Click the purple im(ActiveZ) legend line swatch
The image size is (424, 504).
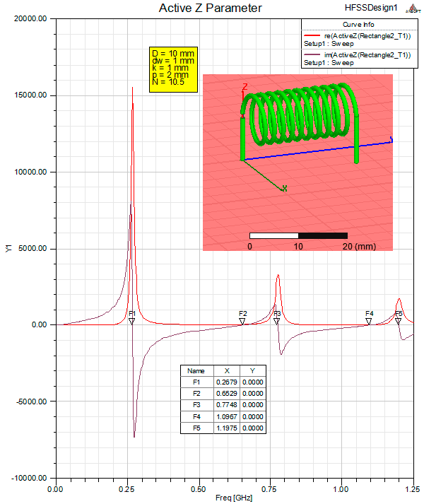coord(312,54)
